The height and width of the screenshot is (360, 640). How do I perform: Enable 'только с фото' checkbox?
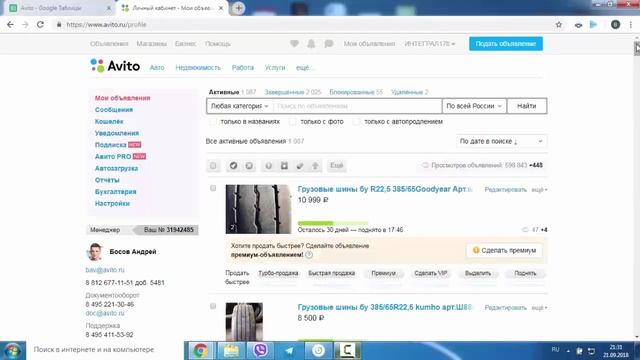click(292, 122)
